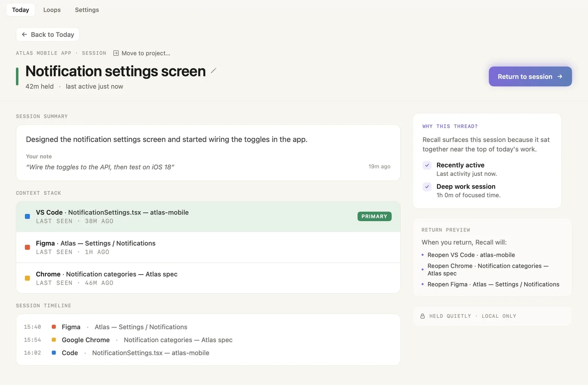588x385 pixels.
Task: Click the "WHY THIS THREAD?" heading
Action: 450,126
